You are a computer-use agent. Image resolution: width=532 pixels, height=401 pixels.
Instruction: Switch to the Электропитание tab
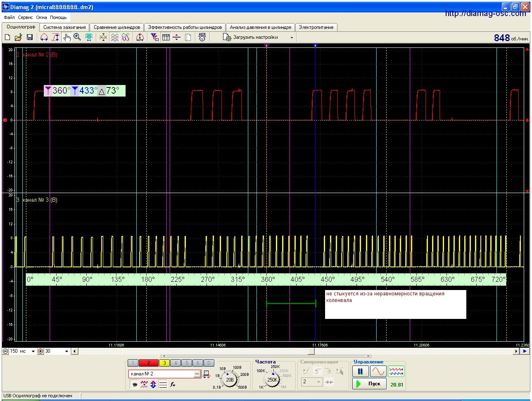316,27
